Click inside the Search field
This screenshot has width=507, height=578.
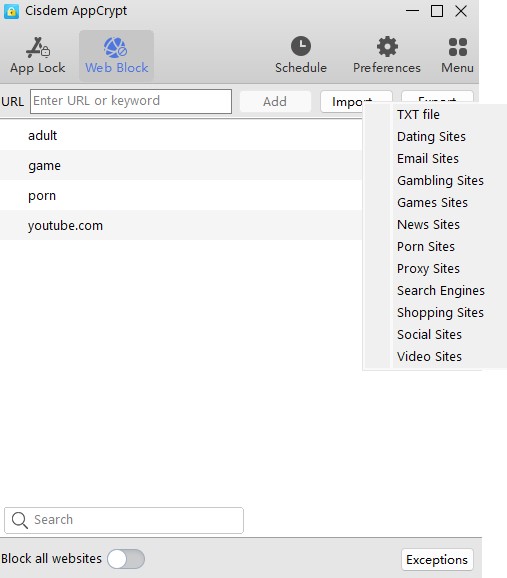124,520
